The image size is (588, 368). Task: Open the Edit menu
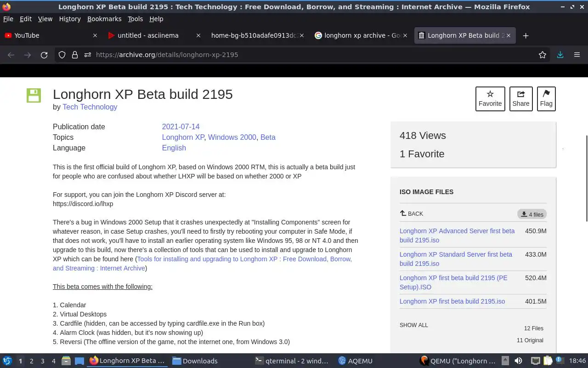pos(26,19)
